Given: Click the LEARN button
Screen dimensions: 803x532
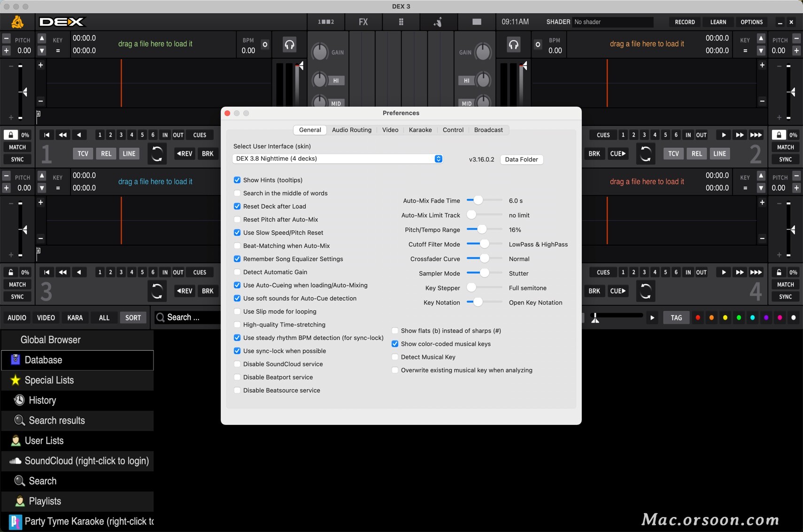Looking at the screenshot, I should [x=718, y=22].
